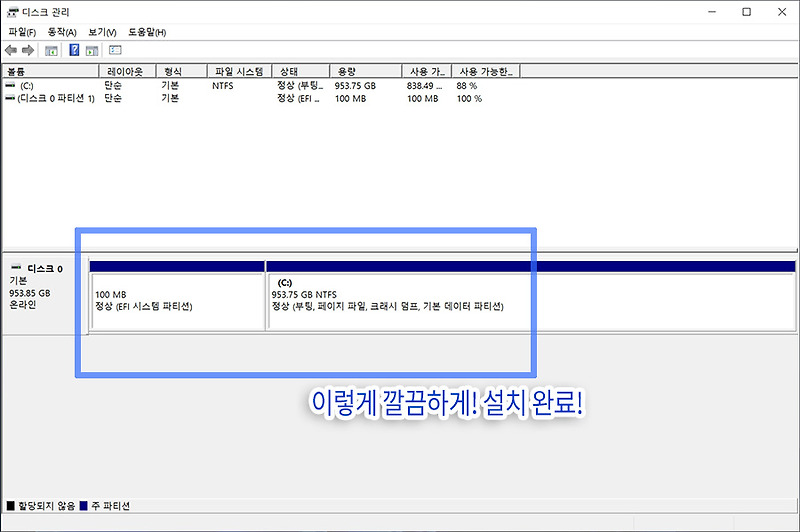Click the 주 파티션 legend label
Image resolution: width=800 pixels, height=532 pixels.
pos(110,505)
